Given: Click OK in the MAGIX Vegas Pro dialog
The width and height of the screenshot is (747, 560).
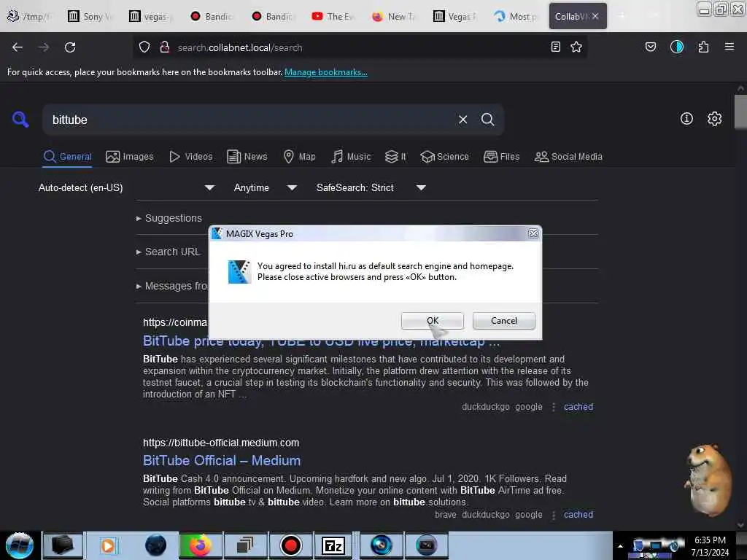Looking at the screenshot, I should (432, 321).
